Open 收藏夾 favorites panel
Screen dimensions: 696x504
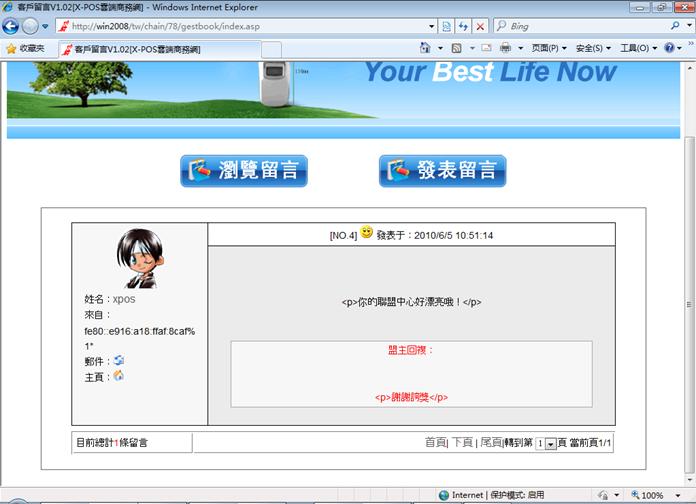[25, 48]
